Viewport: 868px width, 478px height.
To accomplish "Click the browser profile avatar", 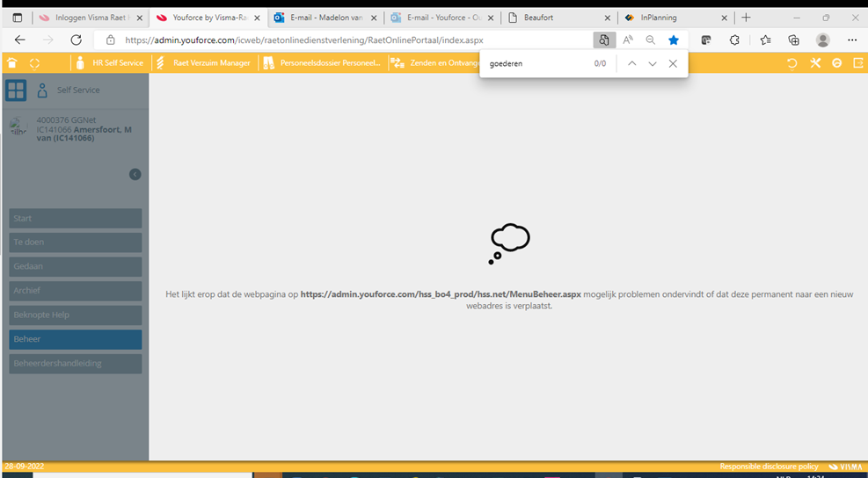I will 823,40.
